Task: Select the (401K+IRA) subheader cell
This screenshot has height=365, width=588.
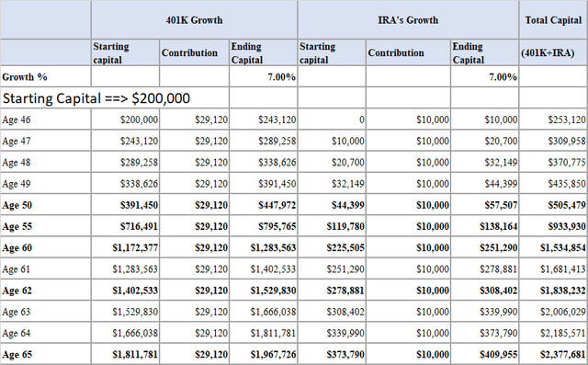Action: click(x=553, y=52)
